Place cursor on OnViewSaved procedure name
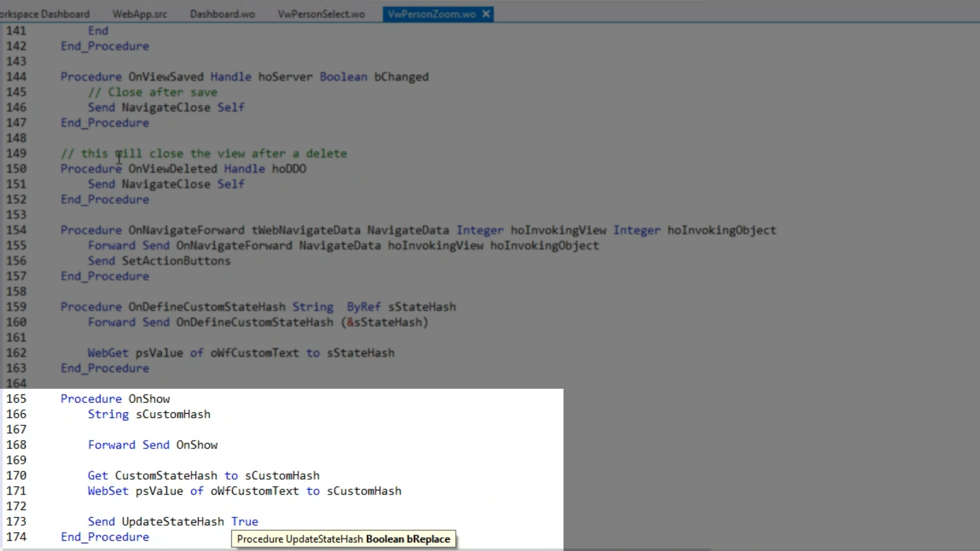Image resolution: width=980 pixels, height=551 pixels. point(166,77)
